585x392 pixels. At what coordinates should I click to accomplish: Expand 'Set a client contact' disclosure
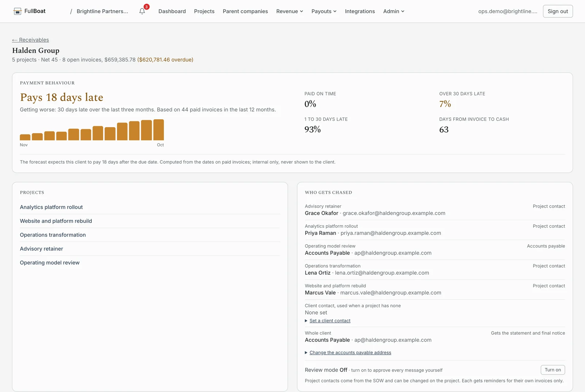click(330, 321)
